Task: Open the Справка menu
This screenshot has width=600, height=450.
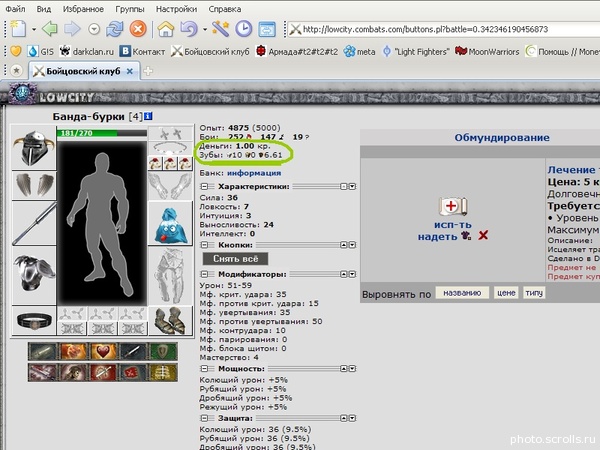Action: 225,9
